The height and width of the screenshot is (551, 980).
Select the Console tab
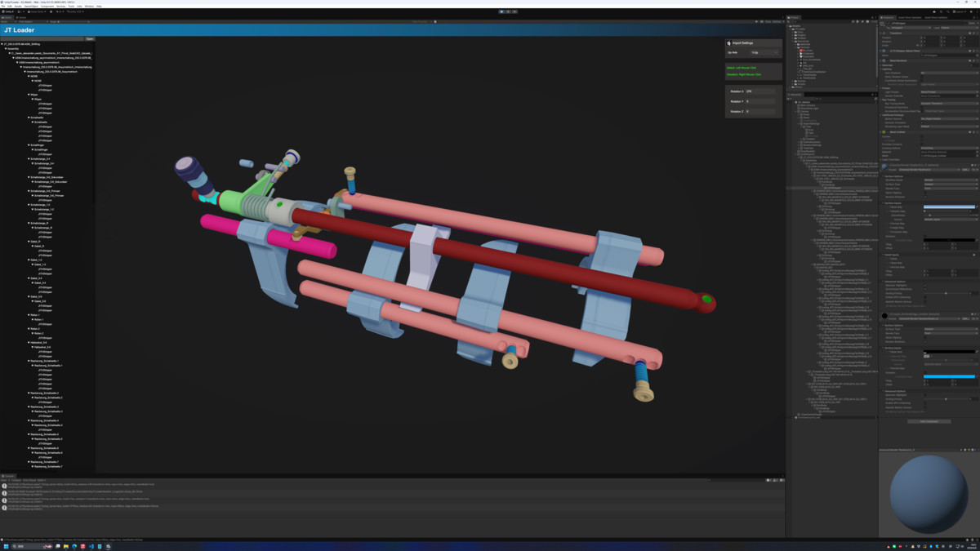(x=8, y=476)
